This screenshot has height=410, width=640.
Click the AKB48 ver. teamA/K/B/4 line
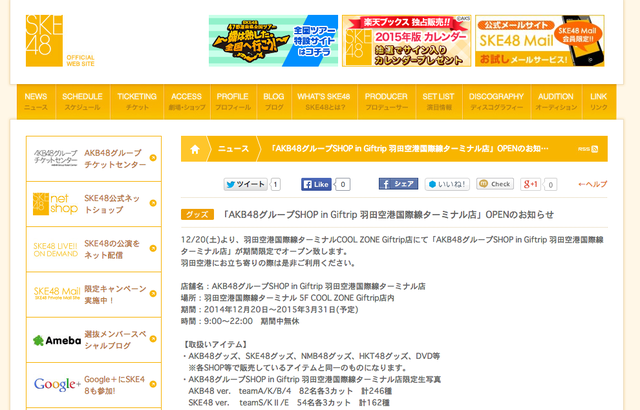(x=290, y=391)
